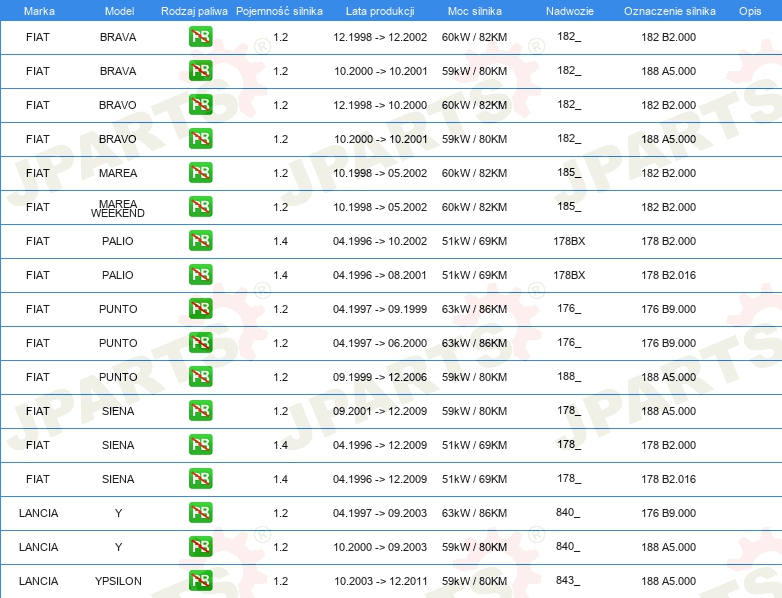
Task: Select the date range 10.2000 -> 09.2003
Action: pos(381,547)
